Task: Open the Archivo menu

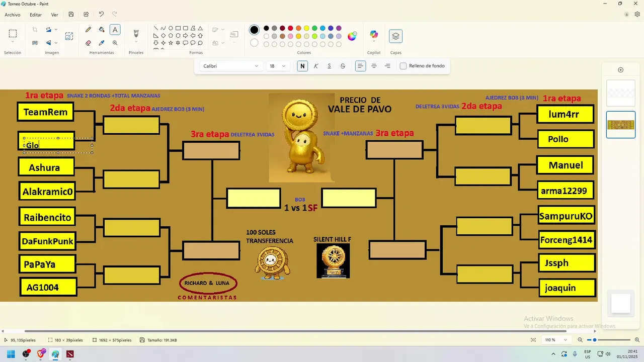Action: [13, 15]
